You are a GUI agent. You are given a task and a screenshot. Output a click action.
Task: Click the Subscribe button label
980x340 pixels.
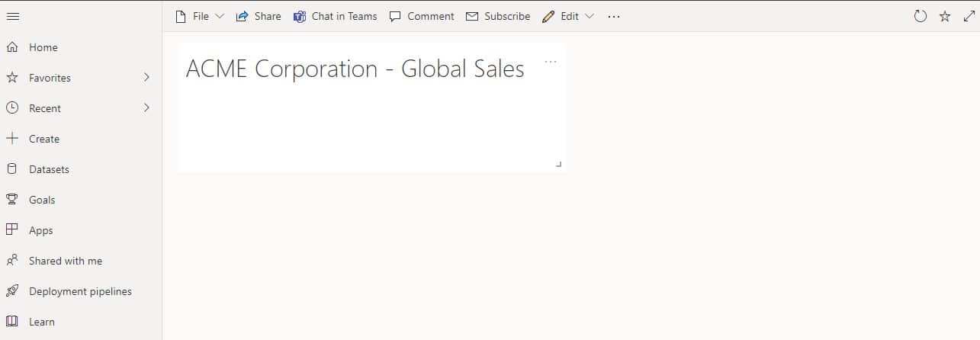[507, 16]
